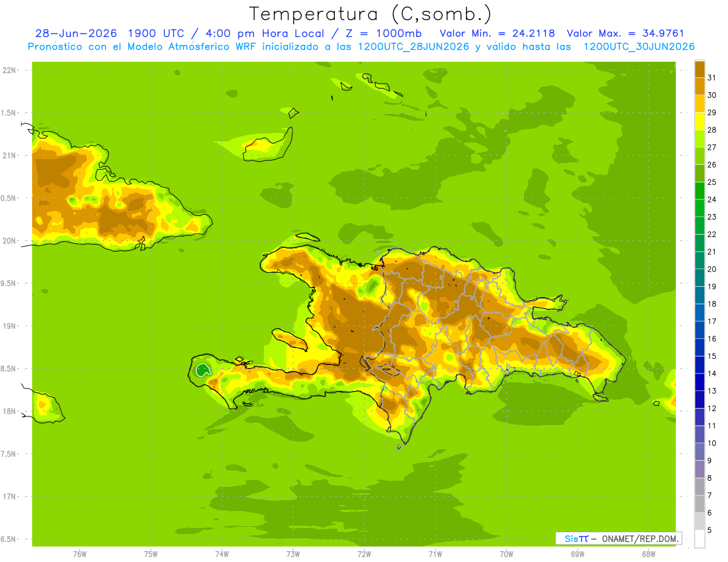728x562 pixels.
Task: Click the '29' value on the color scale
Action: 712,112
